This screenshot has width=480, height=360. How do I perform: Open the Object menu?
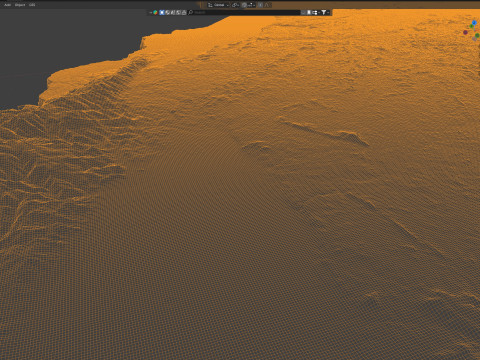(20, 5)
